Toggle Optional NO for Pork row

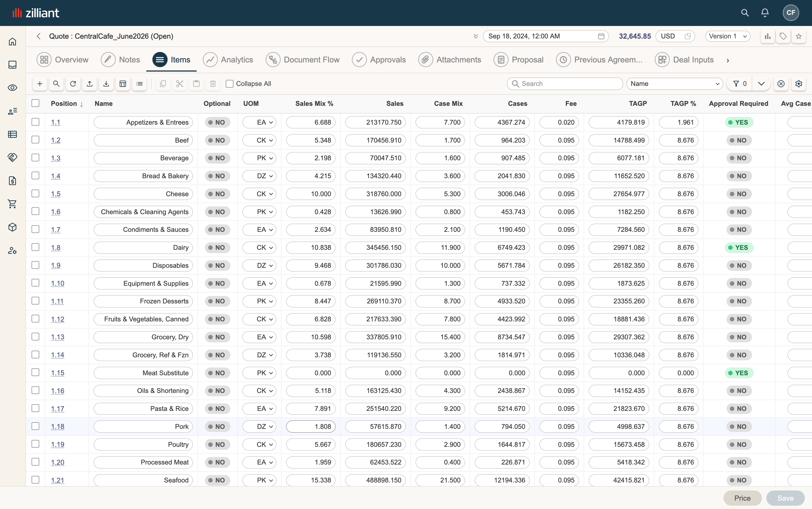point(217,427)
